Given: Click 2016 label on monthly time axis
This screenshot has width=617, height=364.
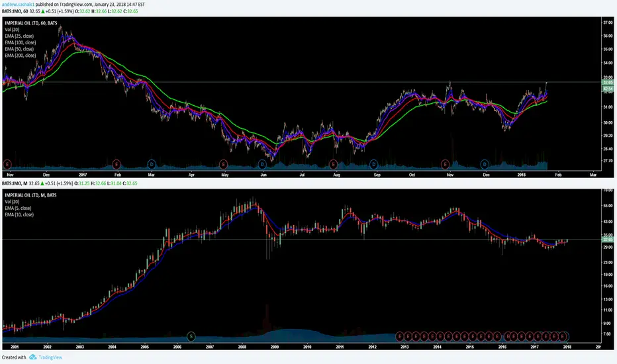Looking at the screenshot, I should [502, 347].
